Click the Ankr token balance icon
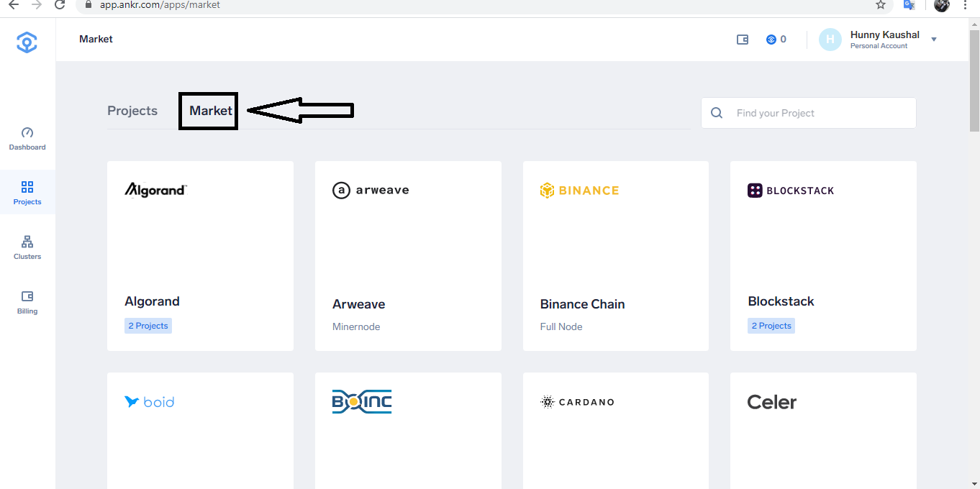Viewport: 980px width, 489px height. click(x=771, y=40)
